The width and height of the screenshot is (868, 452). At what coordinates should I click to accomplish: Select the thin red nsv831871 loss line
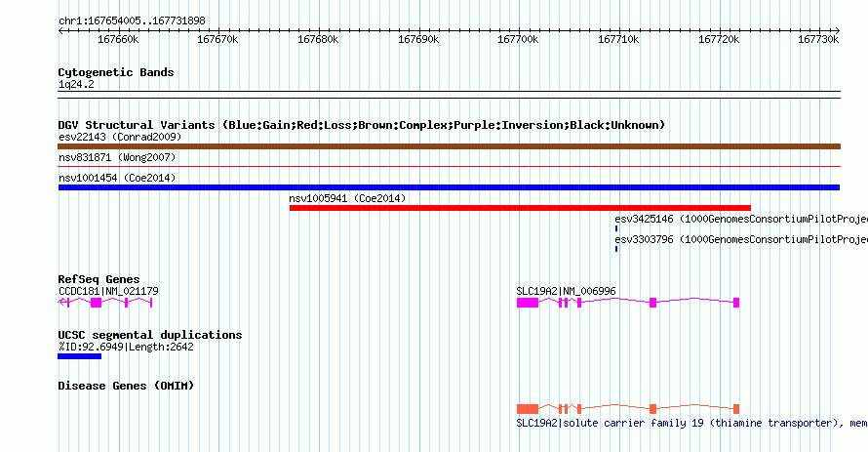point(449,166)
